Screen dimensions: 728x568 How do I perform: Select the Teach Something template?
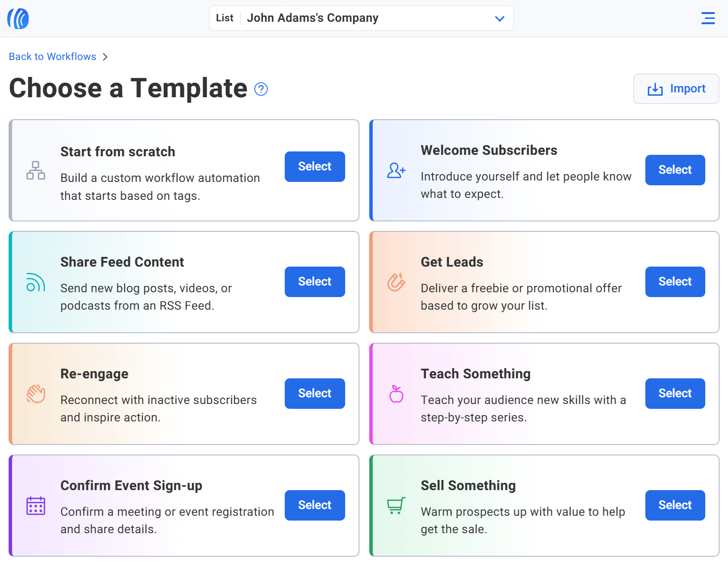(x=675, y=393)
